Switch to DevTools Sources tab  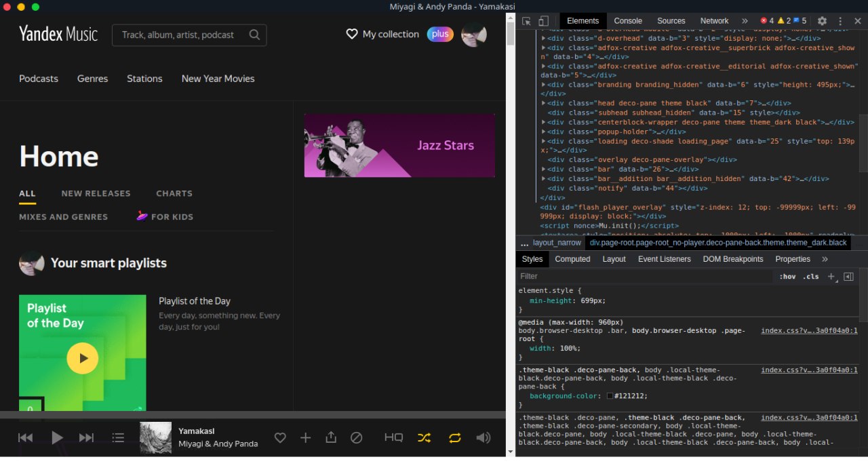[671, 21]
